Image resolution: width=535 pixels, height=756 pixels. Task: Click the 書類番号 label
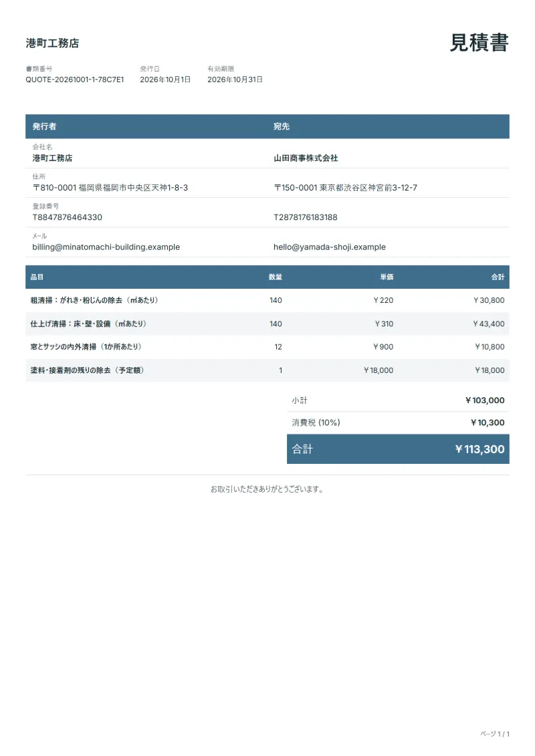[x=39, y=69]
